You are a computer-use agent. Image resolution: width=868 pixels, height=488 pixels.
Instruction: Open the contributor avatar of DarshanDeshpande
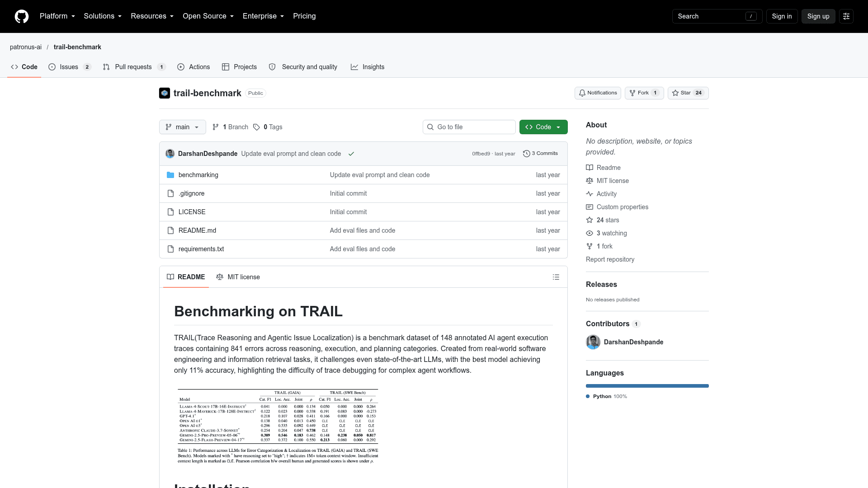tap(593, 342)
